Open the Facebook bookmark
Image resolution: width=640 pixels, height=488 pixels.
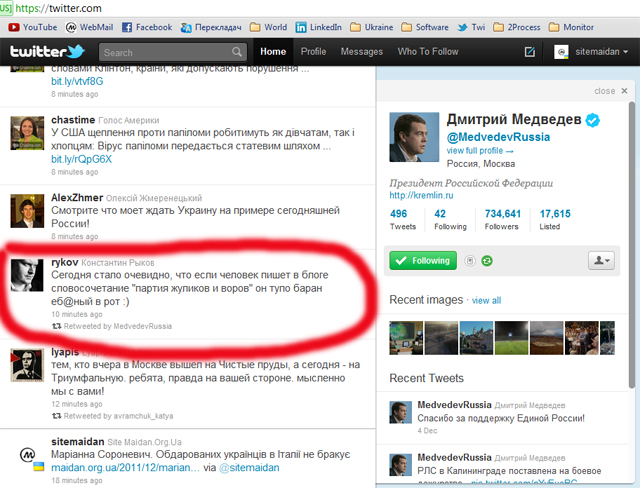tap(146, 27)
